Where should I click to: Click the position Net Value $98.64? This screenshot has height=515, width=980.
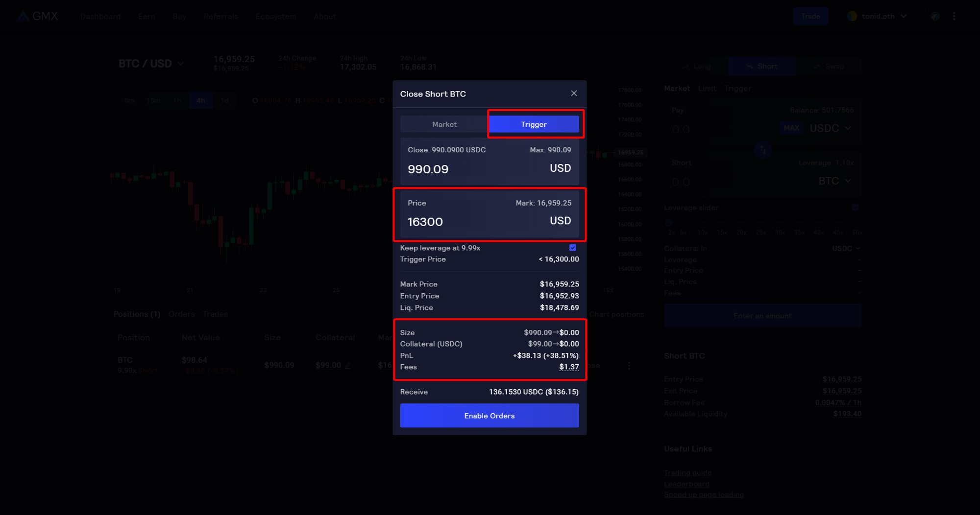(x=195, y=360)
